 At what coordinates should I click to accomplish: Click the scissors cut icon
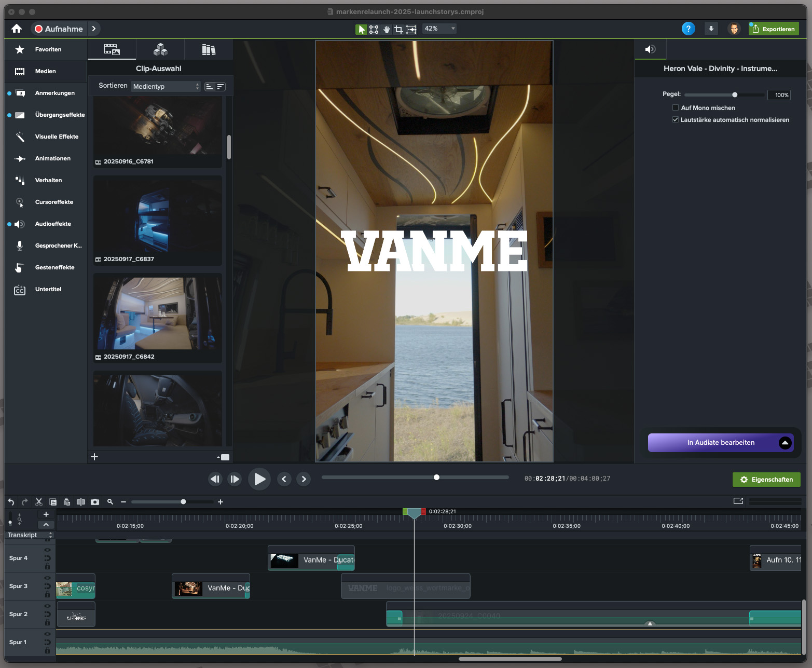39,502
